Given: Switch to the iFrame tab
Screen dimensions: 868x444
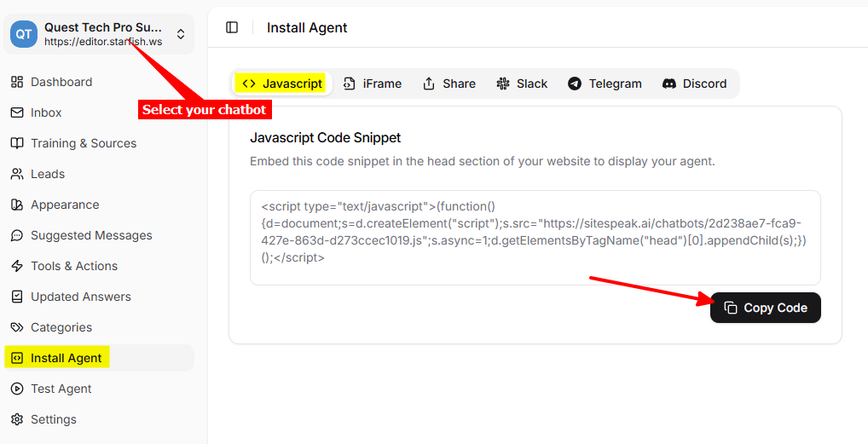Looking at the screenshot, I should 373,84.
